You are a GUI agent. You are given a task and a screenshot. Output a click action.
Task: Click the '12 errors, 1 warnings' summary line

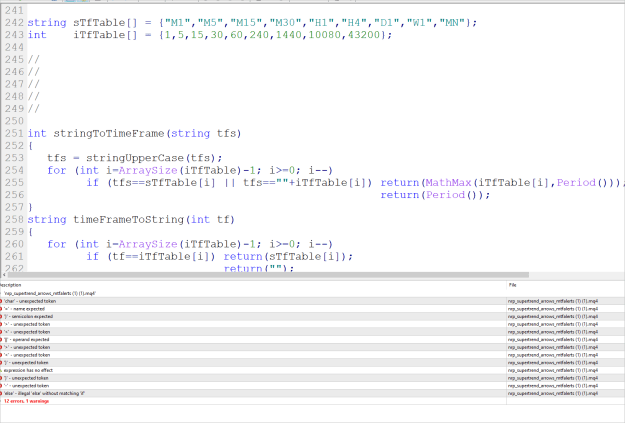pyautogui.click(x=26, y=401)
